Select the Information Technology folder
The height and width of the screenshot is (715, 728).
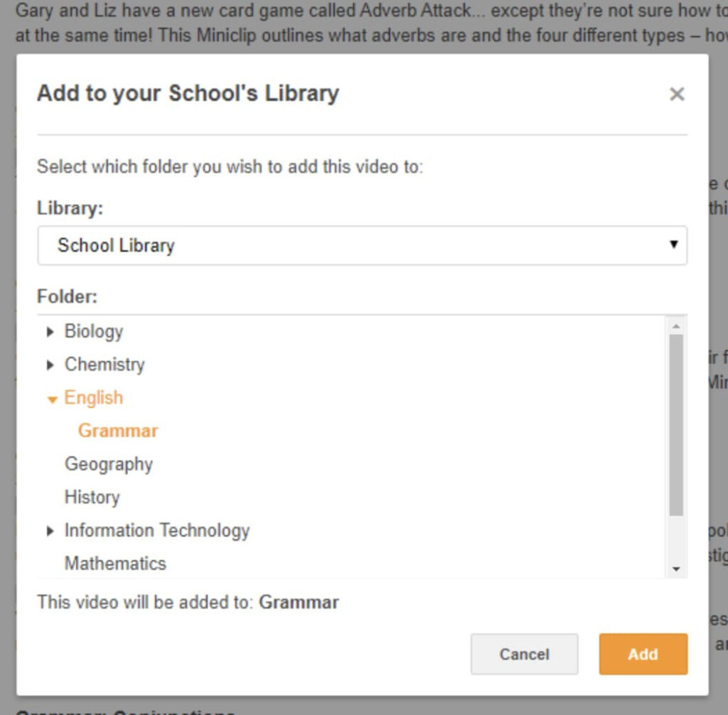pyautogui.click(x=157, y=530)
